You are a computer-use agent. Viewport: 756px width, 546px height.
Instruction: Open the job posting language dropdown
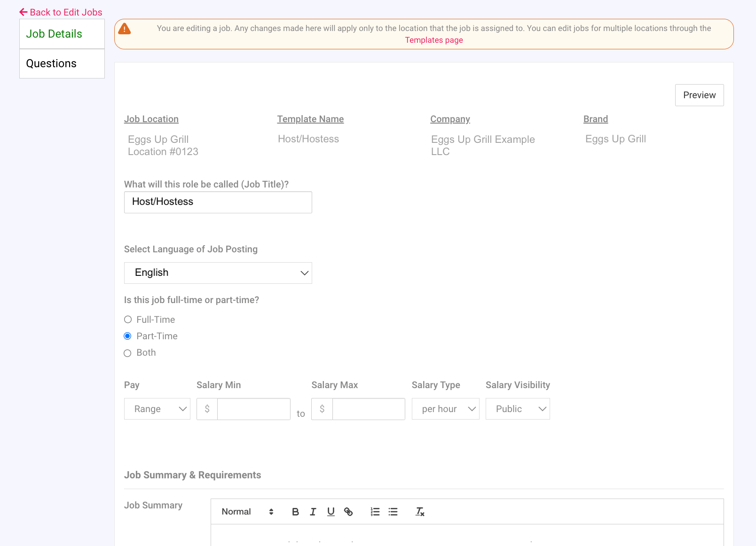(x=218, y=273)
